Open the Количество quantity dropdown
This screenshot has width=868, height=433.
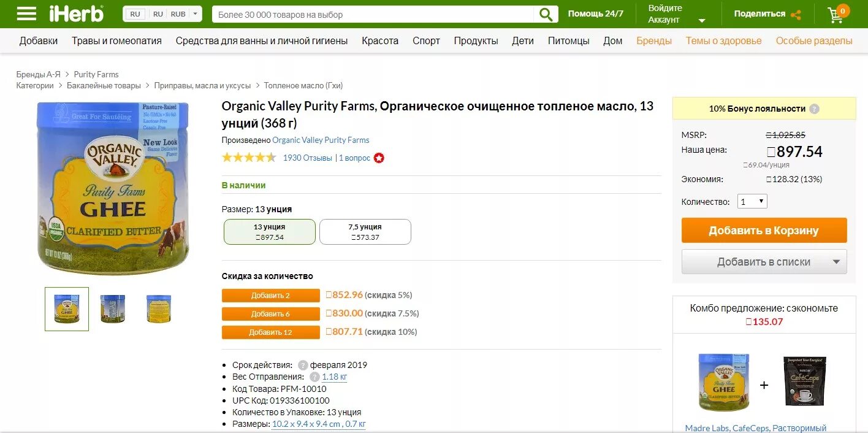[x=752, y=201]
